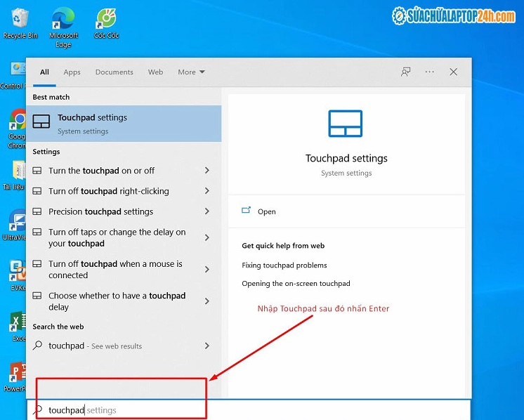The image size is (524, 420).
Task: Expand arrow for touchpad web results
Action: point(207,346)
